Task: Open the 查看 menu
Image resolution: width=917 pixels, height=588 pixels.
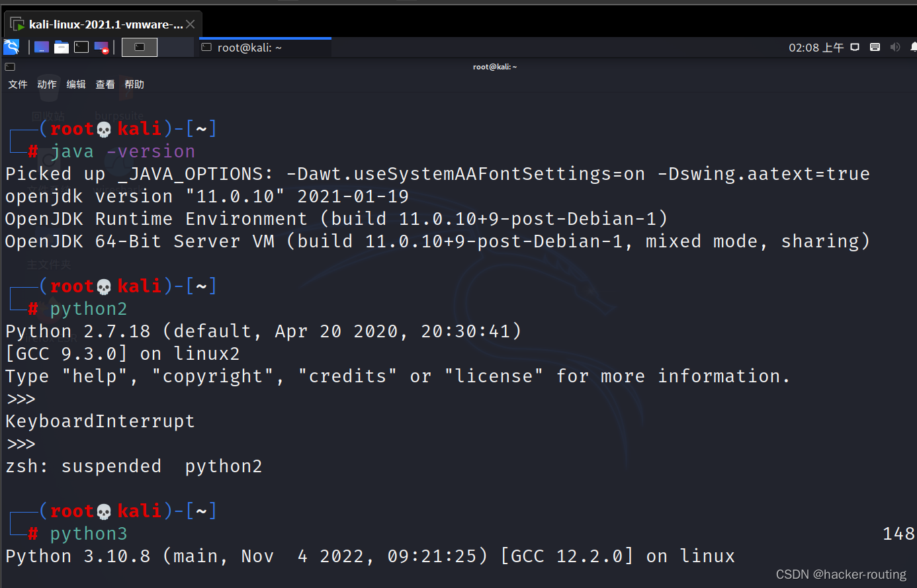Action: click(105, 84)
